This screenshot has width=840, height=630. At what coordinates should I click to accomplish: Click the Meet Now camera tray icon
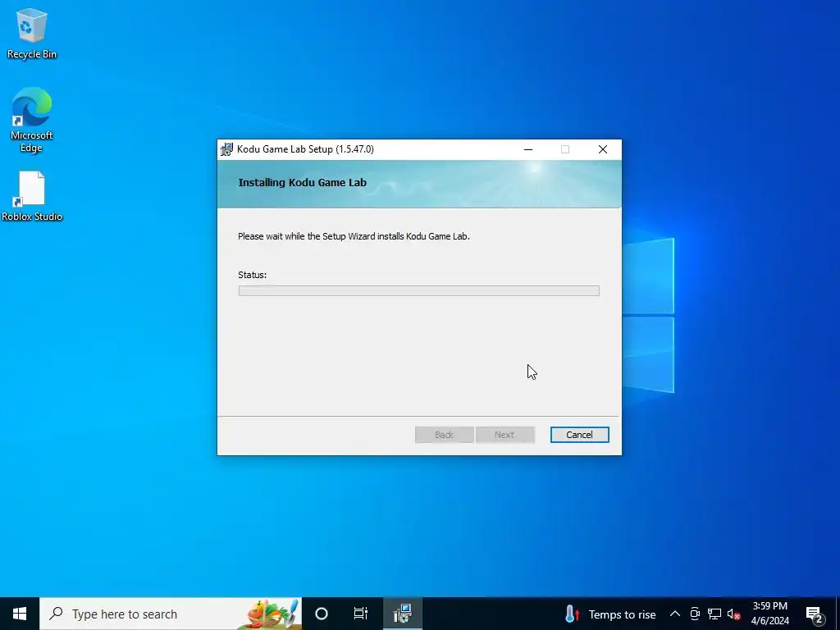point(695,614)
